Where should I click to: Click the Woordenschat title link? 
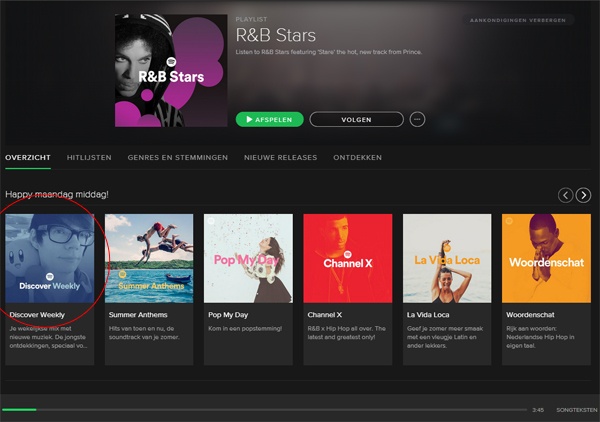(530, 315)
